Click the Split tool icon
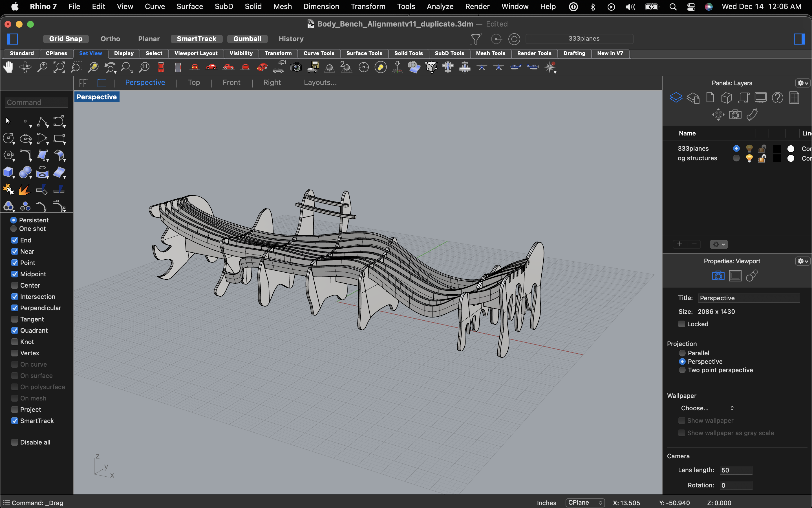 [x=59, y=189]
